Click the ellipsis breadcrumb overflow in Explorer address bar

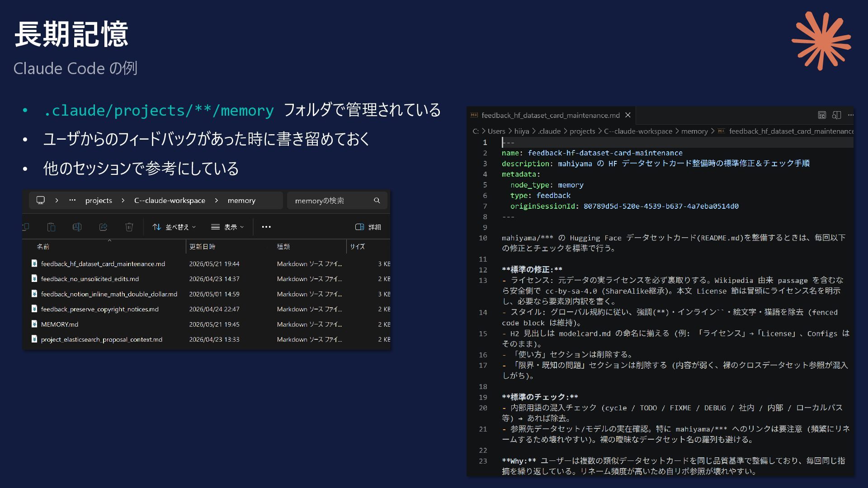point(72,200)
